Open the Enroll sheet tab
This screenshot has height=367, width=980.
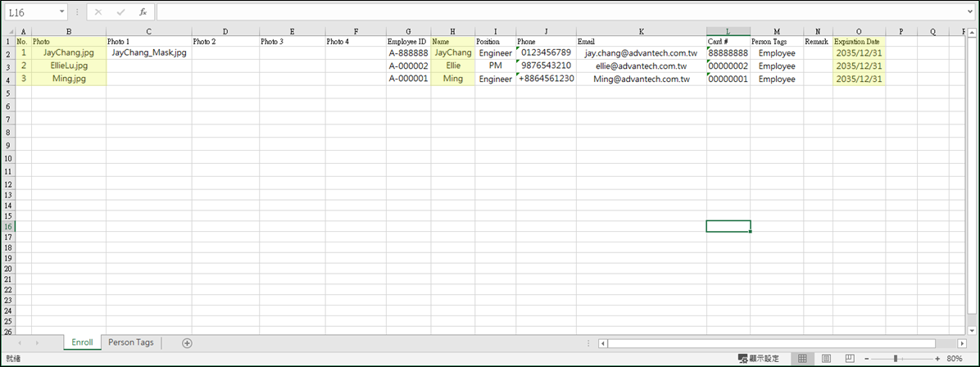83,342
